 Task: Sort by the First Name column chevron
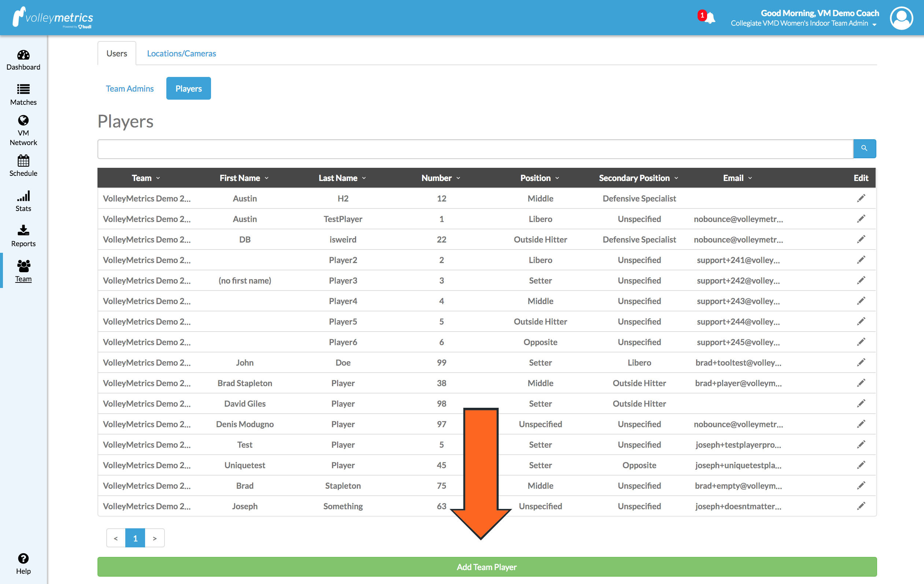point(267,178)
